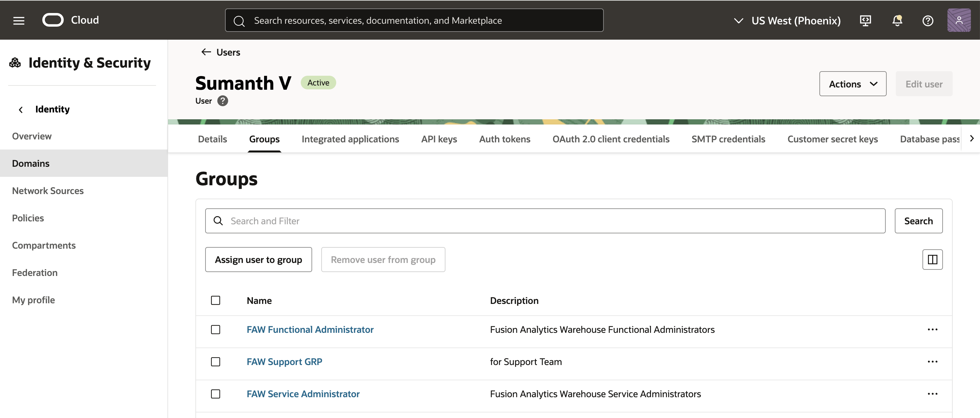The height and width of the screenshot is (418, 980).
Task: Click the Description column header
Action: click(514, 300)
